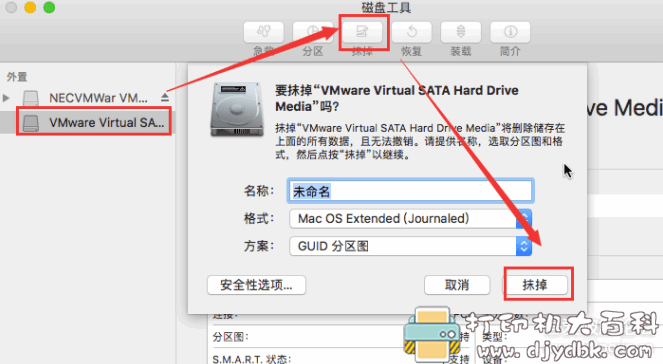Click the yellow minimize window button
663x364 pixels.
(30, 7)
